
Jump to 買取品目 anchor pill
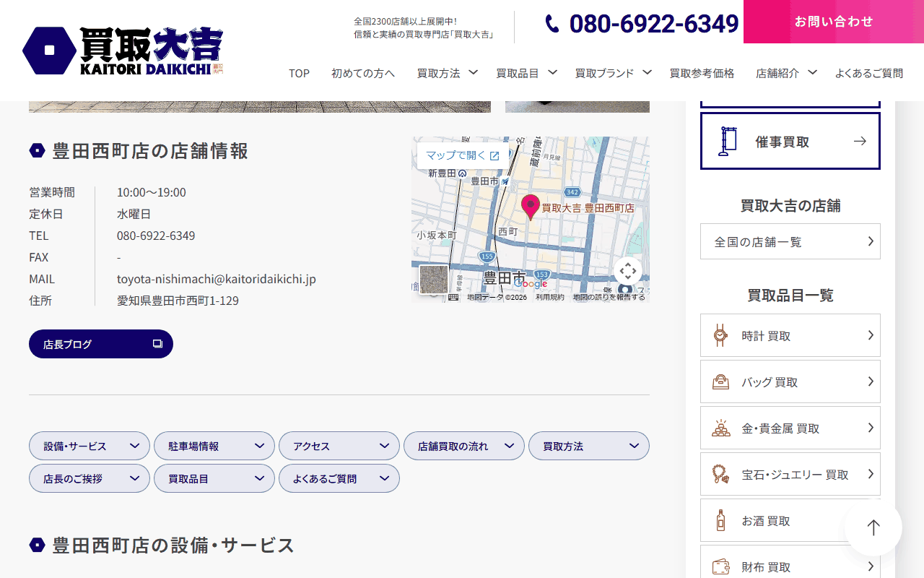214,478
